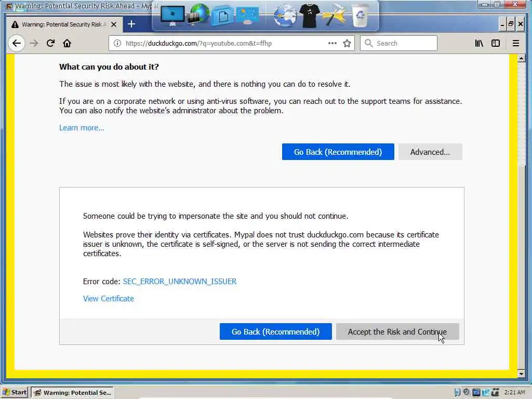The image size is (532, 399).
Task: Open the Windows Start button
Action: point(14,393)
